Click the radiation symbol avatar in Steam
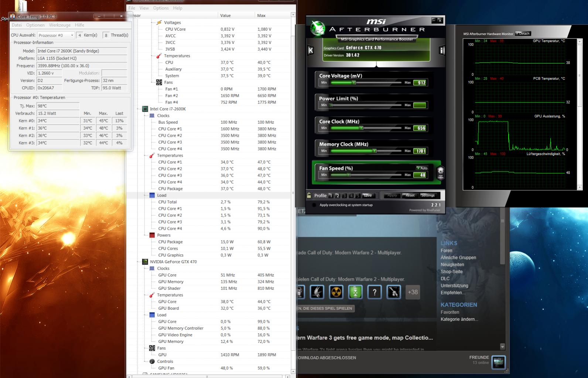This screenshot has height=378, width=588. [x=336, y=292]
